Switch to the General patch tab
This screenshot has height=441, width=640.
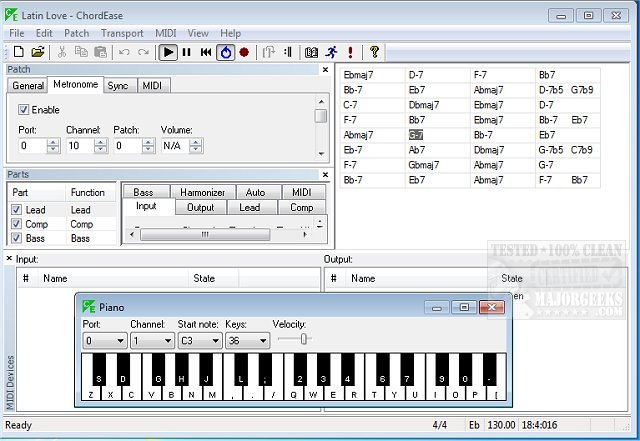tap(28, 86)
